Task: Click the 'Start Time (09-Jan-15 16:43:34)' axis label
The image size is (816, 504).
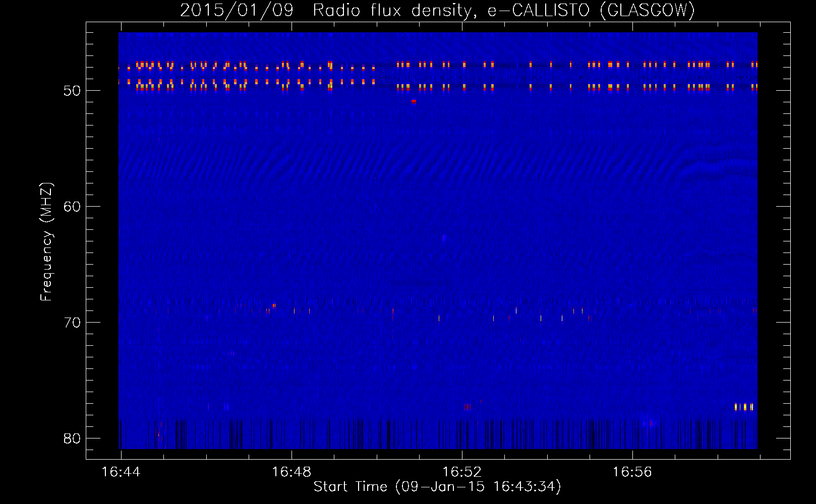Action: 437,486
